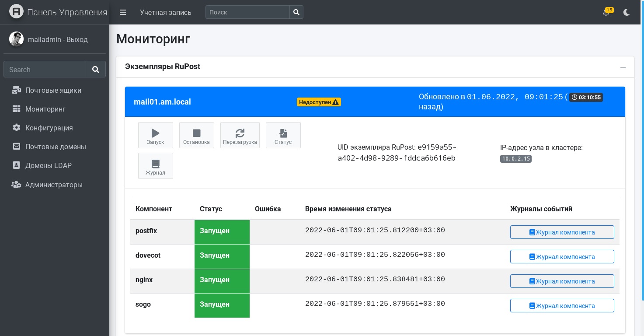This screenshot has height=336, width=644.
Task: Open the Статус icon button
Action: pyautogui.click(x=283, y=135)
